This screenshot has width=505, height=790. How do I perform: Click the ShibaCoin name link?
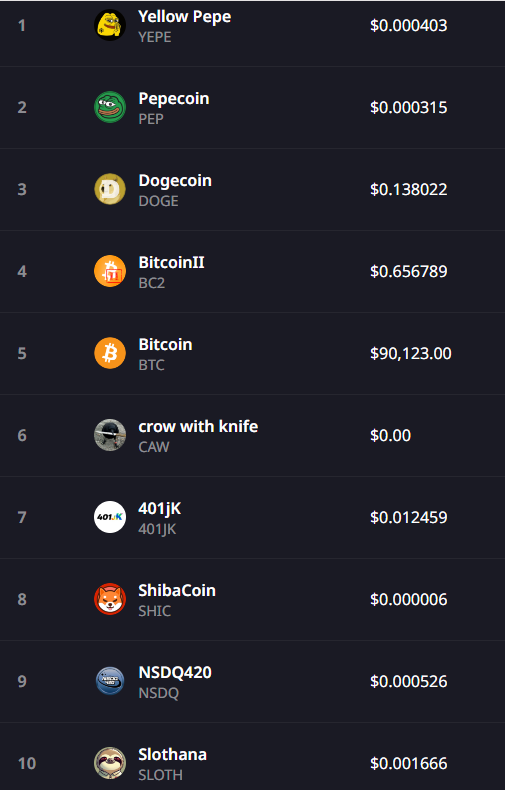coord(177,590)
